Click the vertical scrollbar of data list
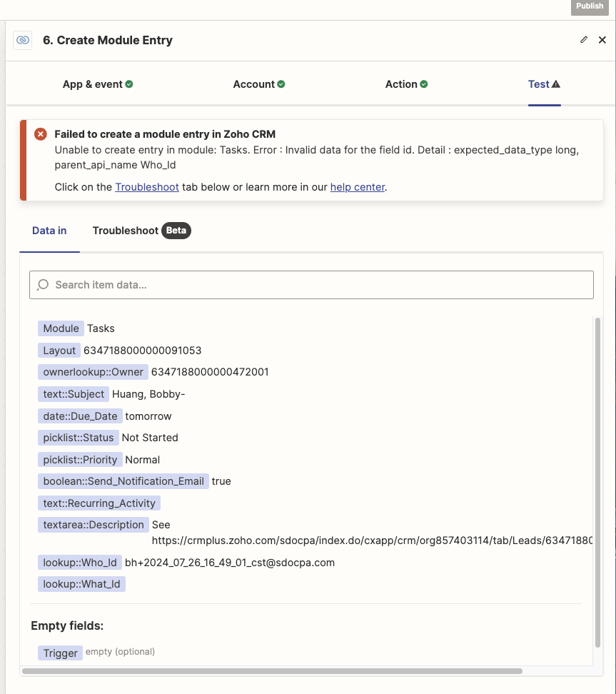 click(x=597, y=483)
